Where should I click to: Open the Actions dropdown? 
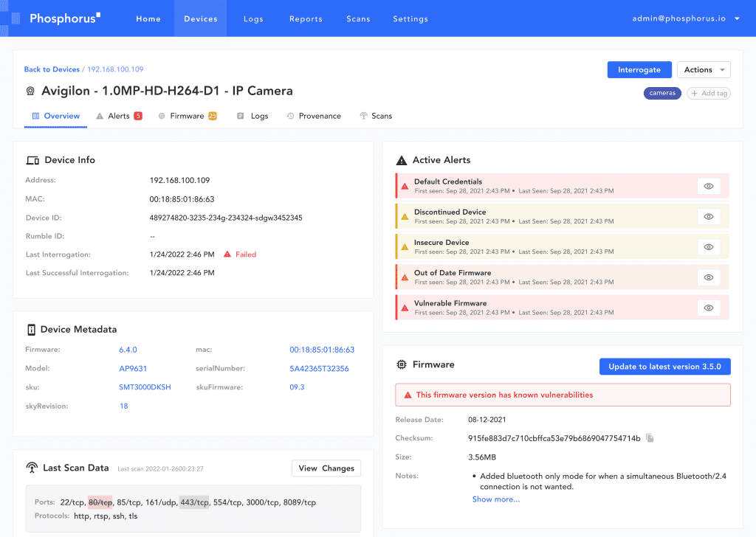tap(703, 70)
